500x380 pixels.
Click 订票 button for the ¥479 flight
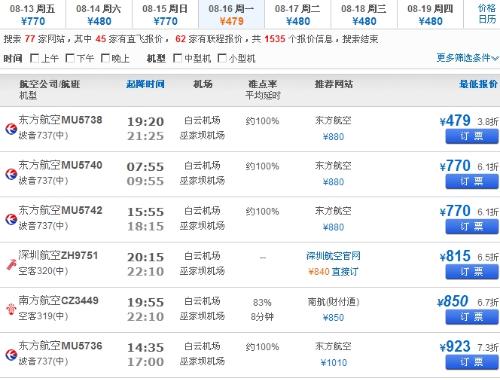coord(472,136)
